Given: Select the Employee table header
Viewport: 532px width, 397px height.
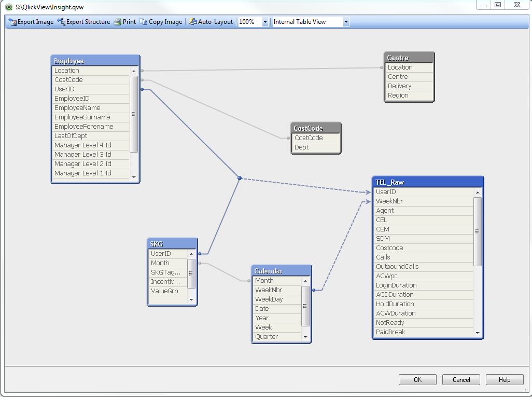Looking at the screenshot, I should pos(95,61).
